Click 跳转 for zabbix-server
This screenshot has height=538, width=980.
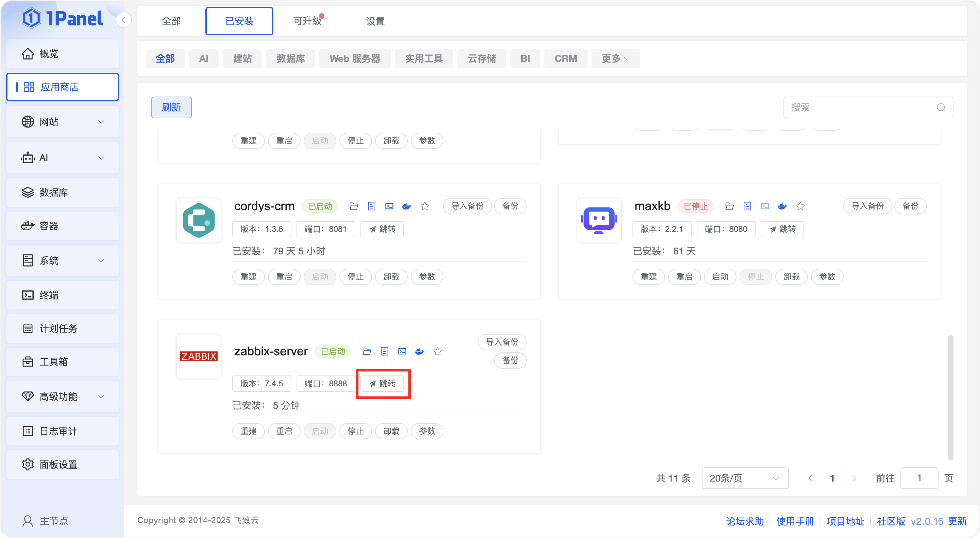[x=382, y=383]
